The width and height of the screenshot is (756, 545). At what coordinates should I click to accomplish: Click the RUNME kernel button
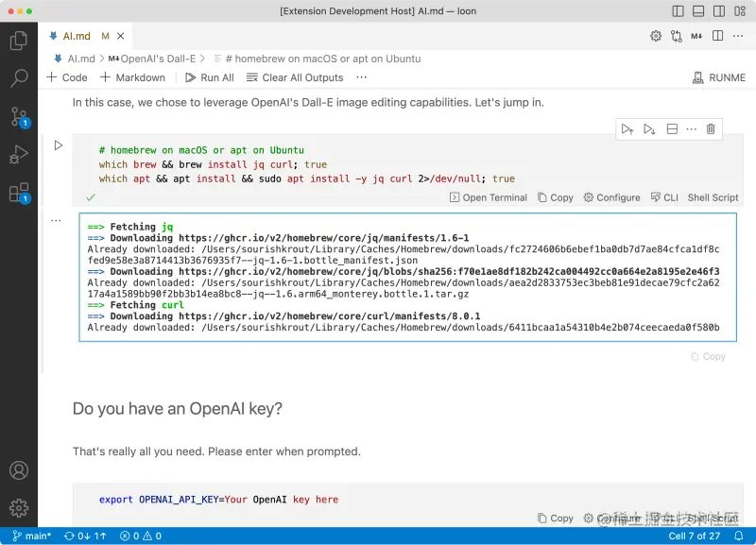point(719,77)
